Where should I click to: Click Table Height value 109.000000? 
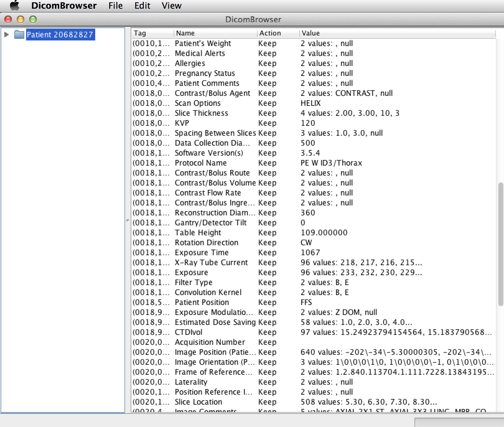point(324,232)
